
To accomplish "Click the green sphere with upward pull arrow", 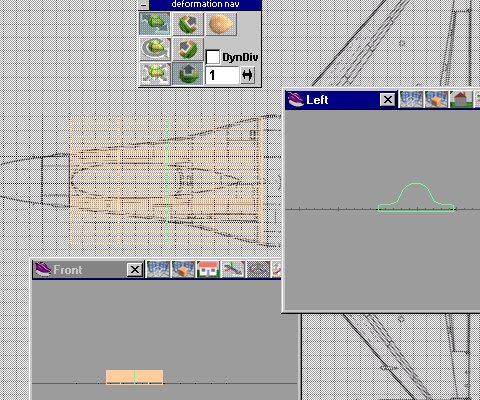I will 188,24.
